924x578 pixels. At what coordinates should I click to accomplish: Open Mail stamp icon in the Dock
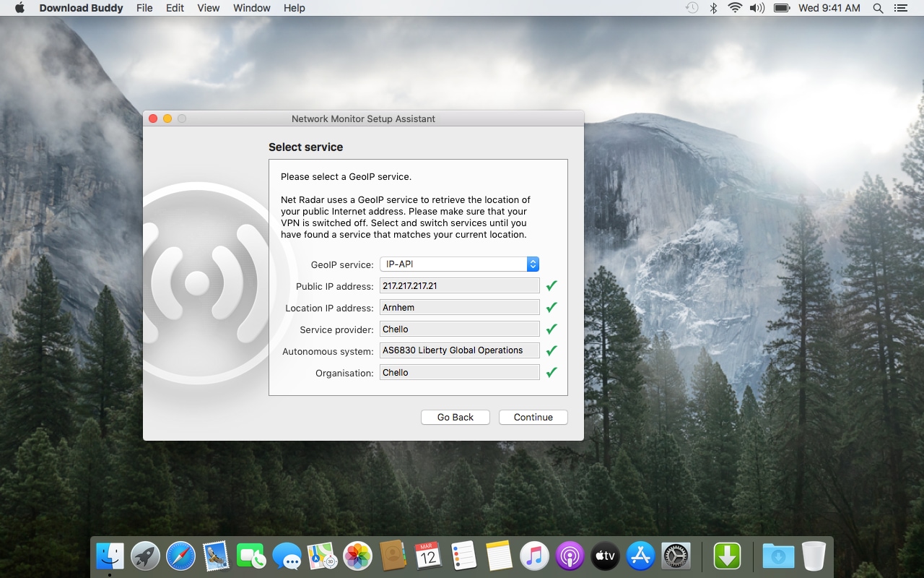click(x=216, y=556)
